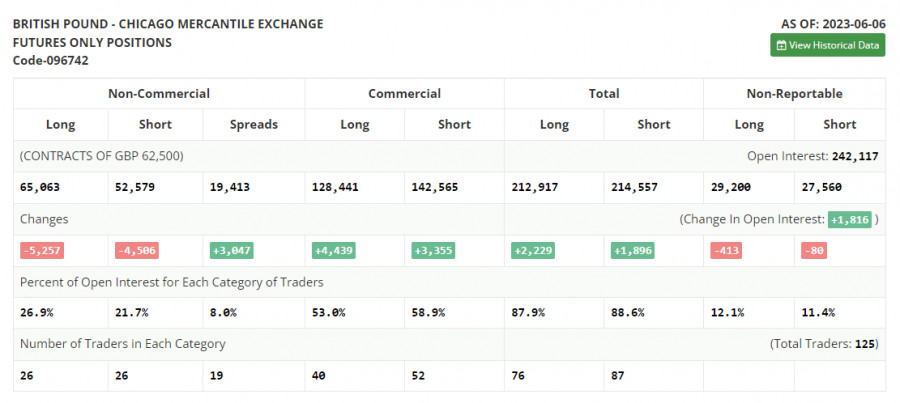
Task: Select the Spreads column header
Action: (253, 125)
